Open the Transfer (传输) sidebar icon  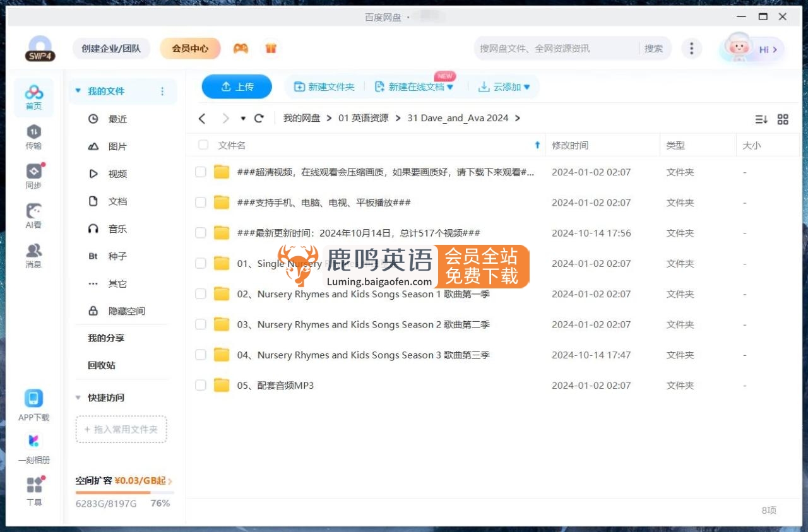click(x=34, y=137)
